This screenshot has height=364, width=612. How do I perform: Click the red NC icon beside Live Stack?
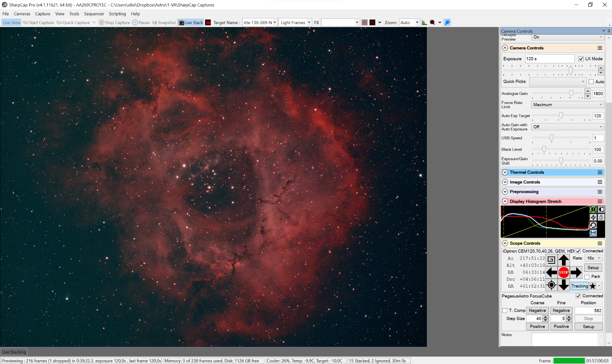coord(208,23)
